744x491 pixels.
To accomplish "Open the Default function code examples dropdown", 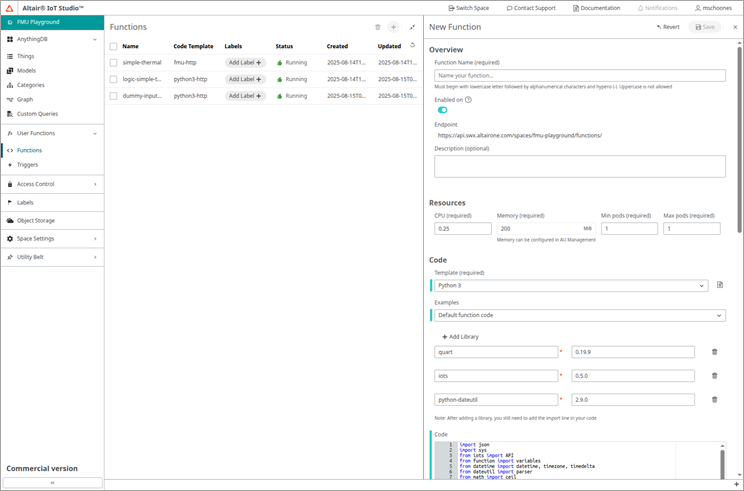I will point(579,315).
